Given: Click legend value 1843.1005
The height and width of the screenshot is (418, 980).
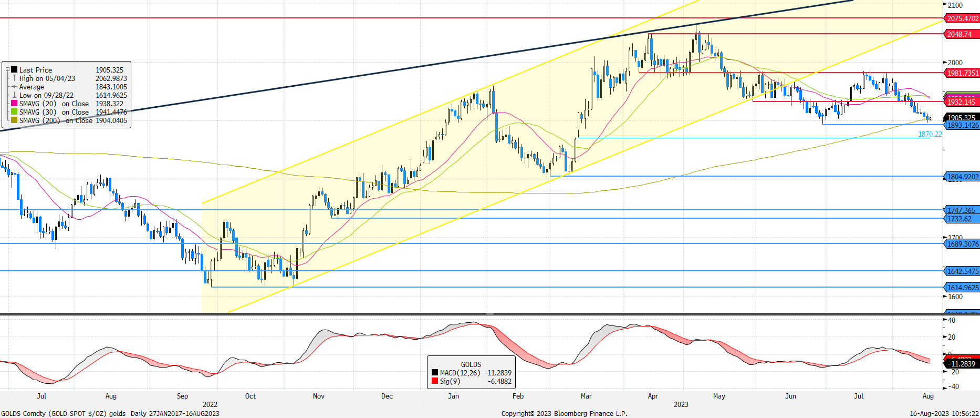Looking at the screenshot, I should point(111,87).
